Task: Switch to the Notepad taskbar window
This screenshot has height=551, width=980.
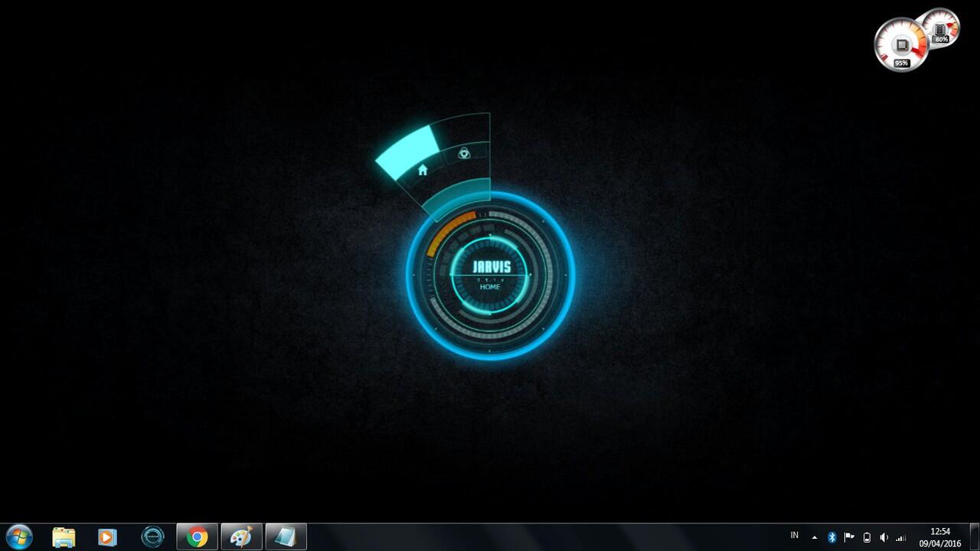Action: click(x=286, y=537)
